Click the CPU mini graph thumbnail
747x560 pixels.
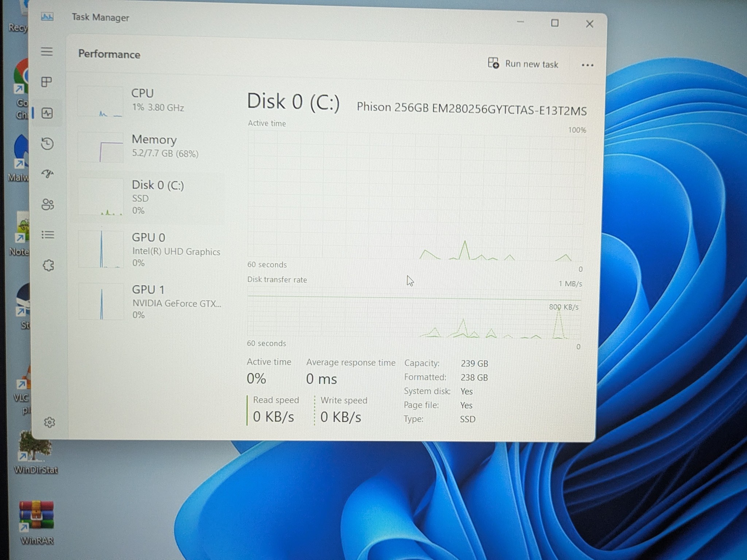pos(100,101)
